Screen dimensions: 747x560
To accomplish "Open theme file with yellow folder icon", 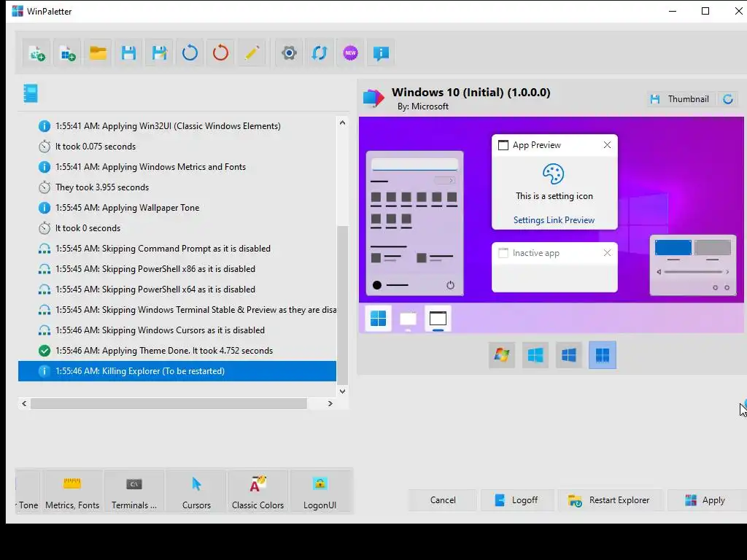I will [x=98, y=53].
